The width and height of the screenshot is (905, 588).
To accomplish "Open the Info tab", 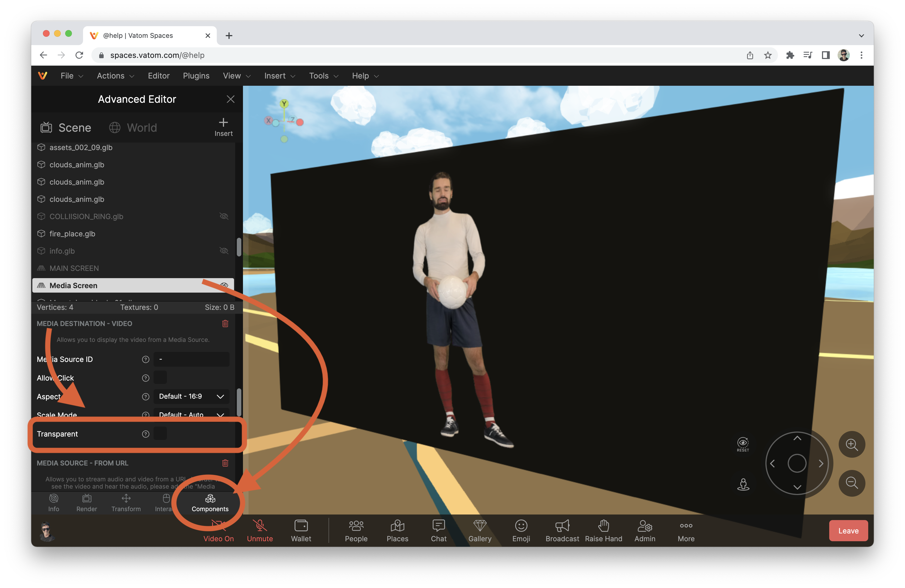I will tap(53, 503).
